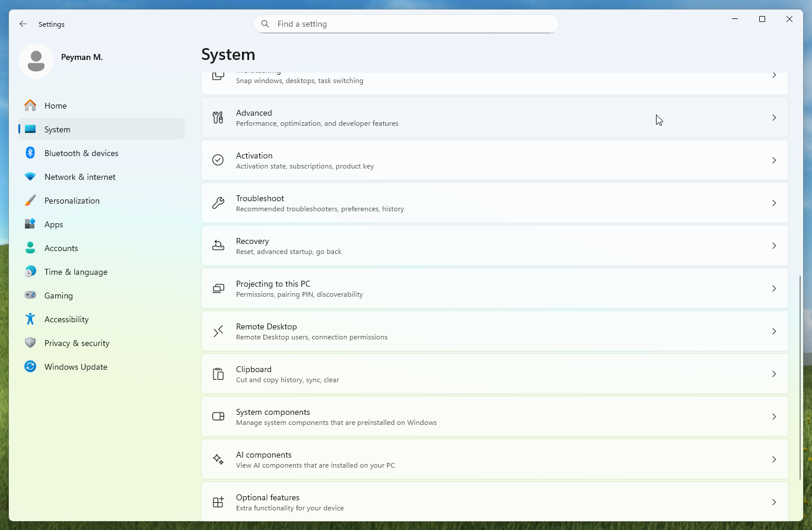Click the user profile avatar picture
Image resolution: width=812 pixels, height=530 pixels.
point(36,61)
